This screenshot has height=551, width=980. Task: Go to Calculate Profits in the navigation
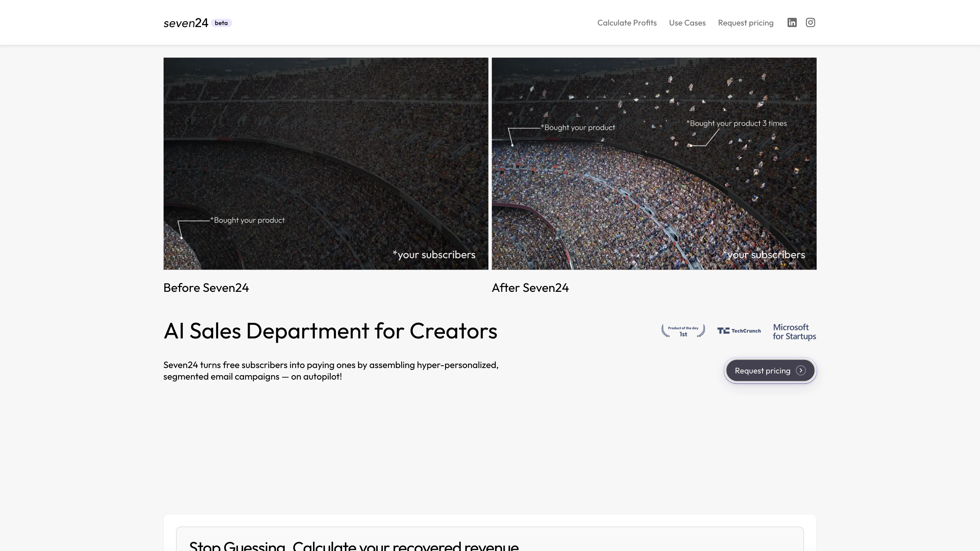click(626, 23)
